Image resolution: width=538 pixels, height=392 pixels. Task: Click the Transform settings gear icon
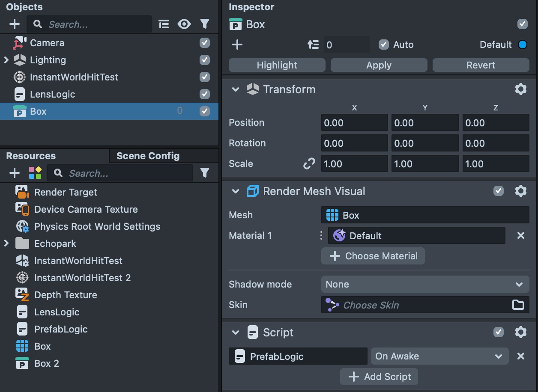tap(520, 89)
